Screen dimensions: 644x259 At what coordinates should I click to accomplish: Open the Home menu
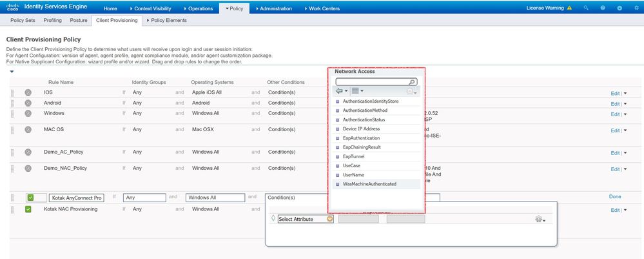110,8
